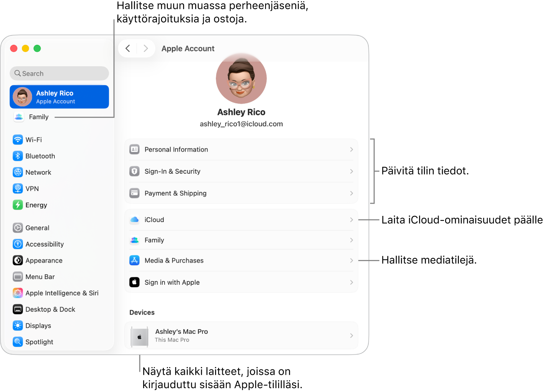Click the Ashley Rico sidebar avatar
This screenshot has width=558, height=392.
click(x=23, y=97)
